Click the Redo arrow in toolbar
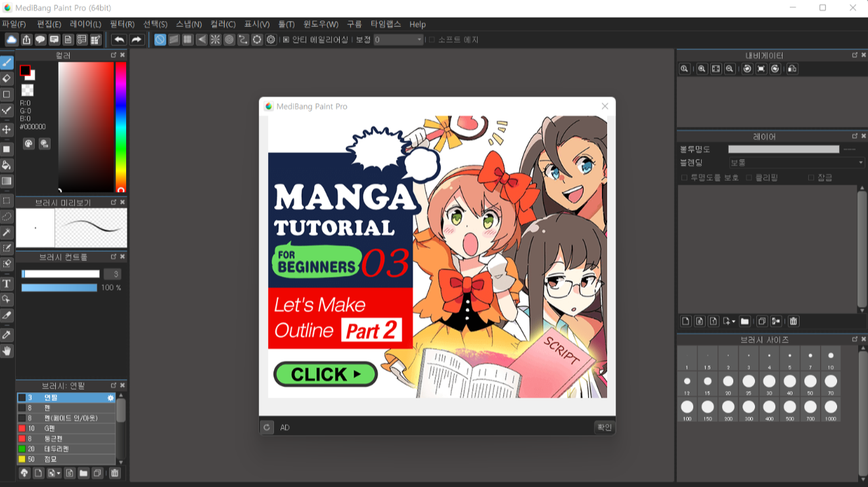The image size is (868, 487). pyautogui.click(x=137, y=40)
